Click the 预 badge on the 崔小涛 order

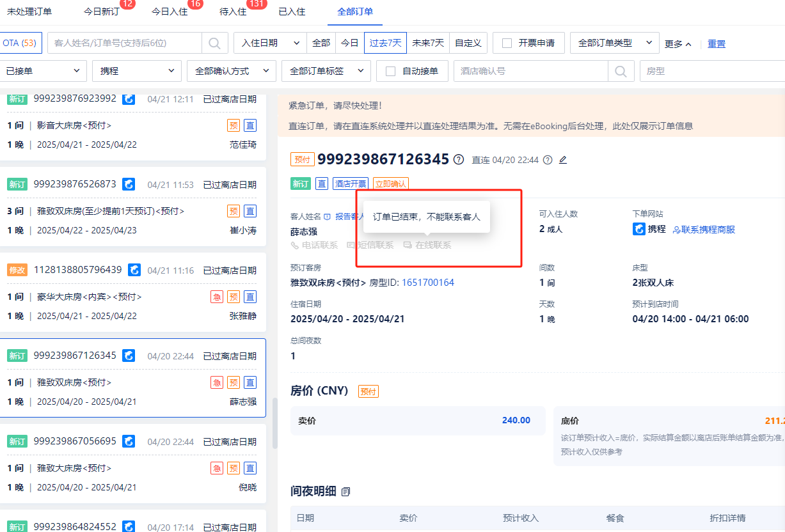[x=234, y=211]
